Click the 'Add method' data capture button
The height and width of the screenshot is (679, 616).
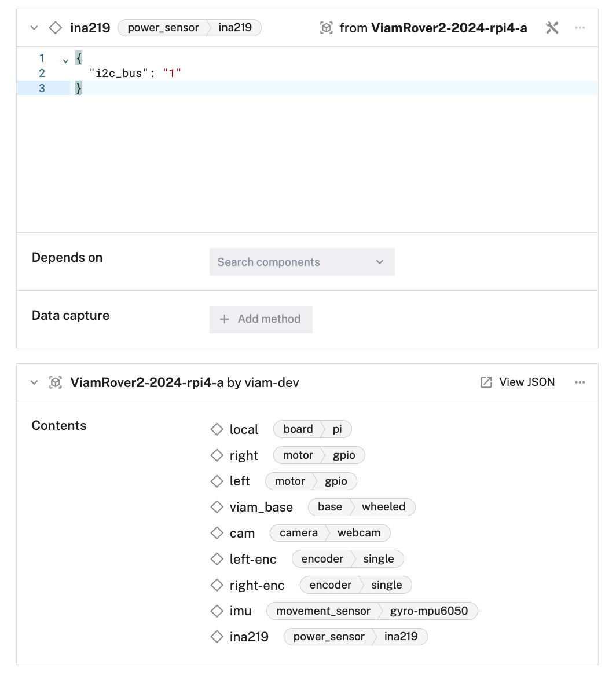click(261, 319)
